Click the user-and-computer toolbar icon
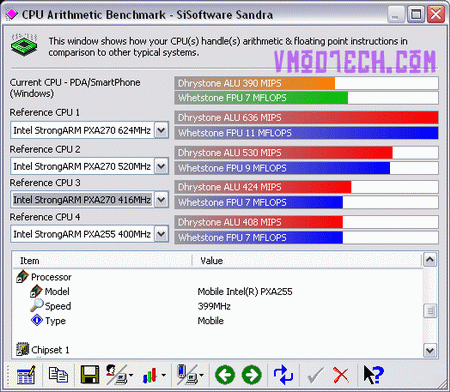The height and width of the screenshot is (392, 450). coord(116,375)
